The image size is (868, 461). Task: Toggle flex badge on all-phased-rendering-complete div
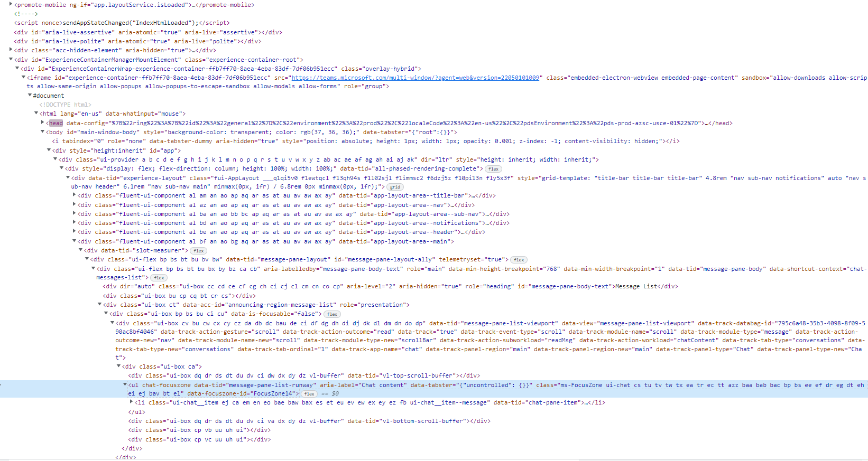(494, 169)
